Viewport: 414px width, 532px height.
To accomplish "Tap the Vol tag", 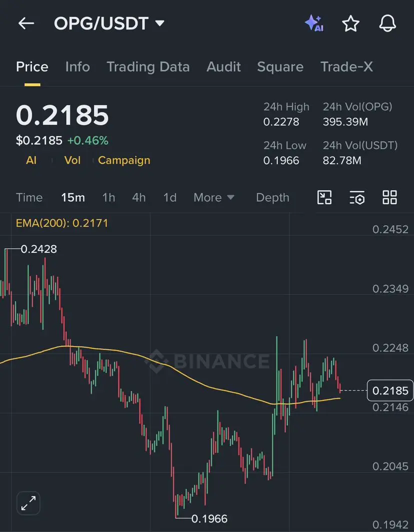I will [72, 160].
